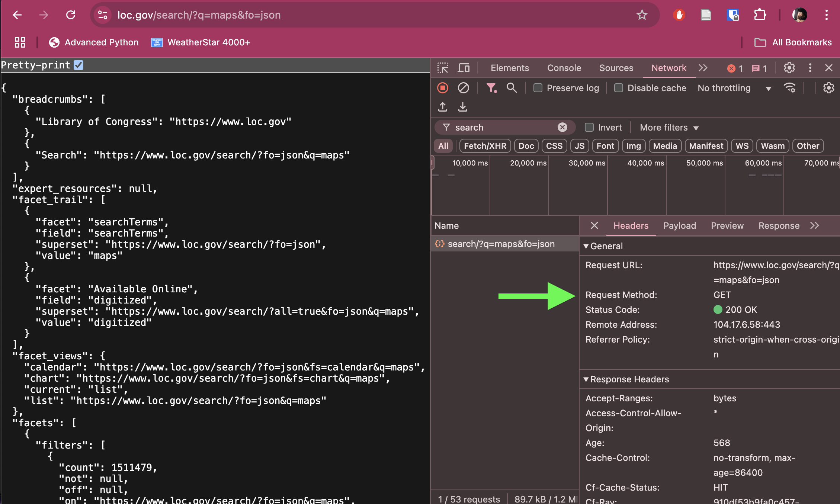Viewport: 840px width, 504px height.
Task: Clear the network log
Action: point(464,88)
